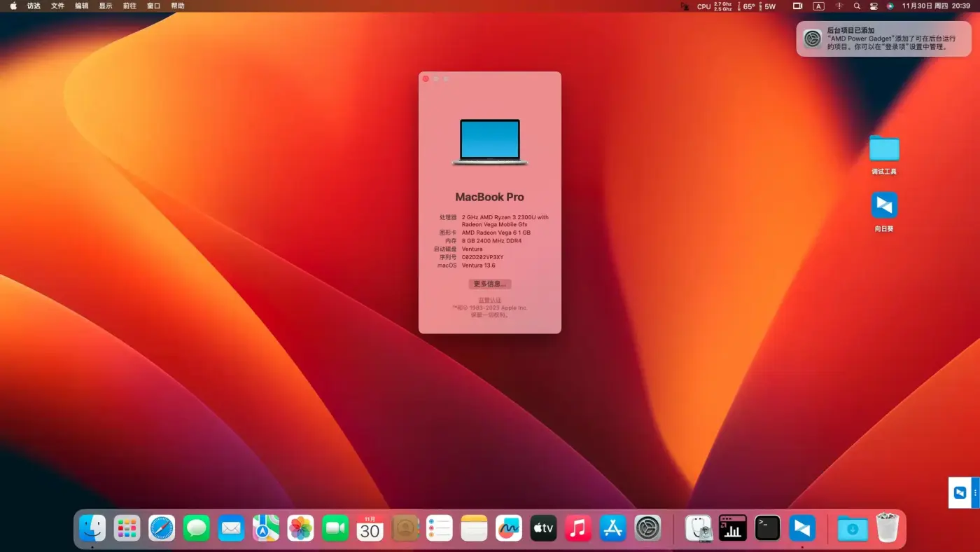Open the 前往 menu
Screen dimensions: 980x552
click(129, 6)
